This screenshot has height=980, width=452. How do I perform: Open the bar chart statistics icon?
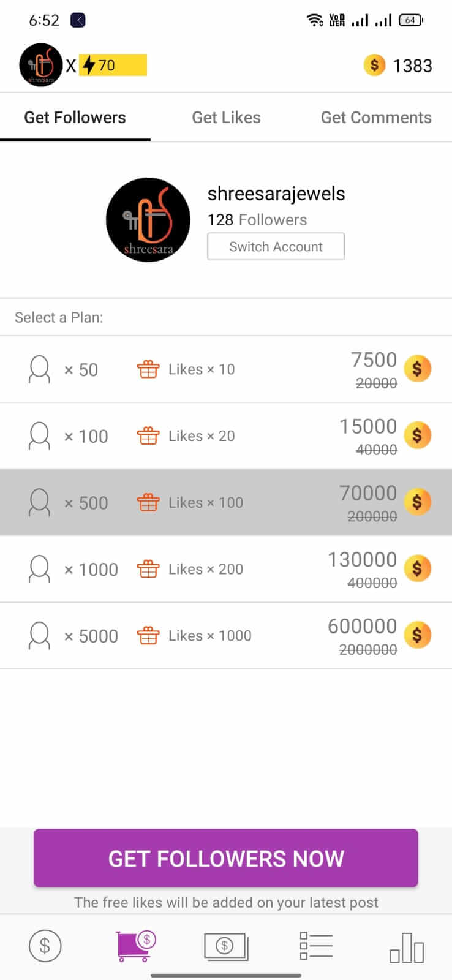pos(406,947)
